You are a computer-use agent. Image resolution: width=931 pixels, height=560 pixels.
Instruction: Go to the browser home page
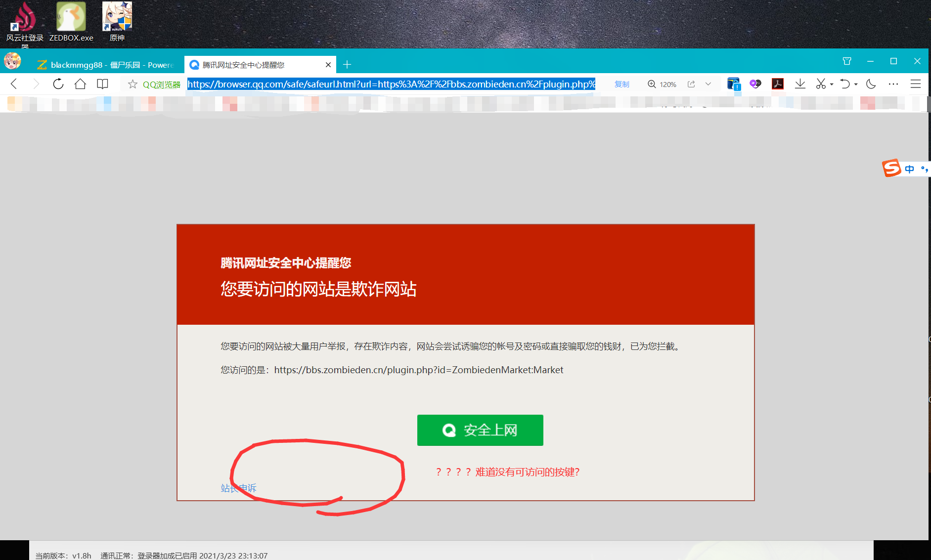(80, 84)
